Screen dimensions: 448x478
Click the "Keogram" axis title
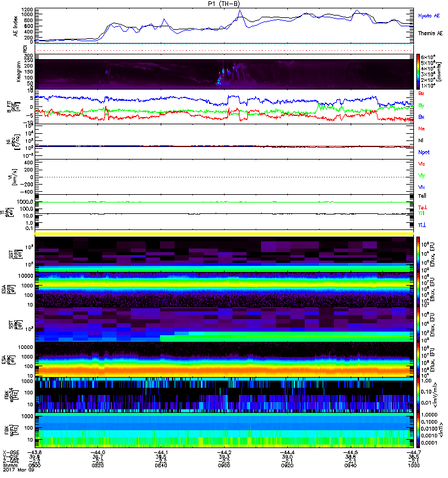pyautogui.click(x=19, y=72)
